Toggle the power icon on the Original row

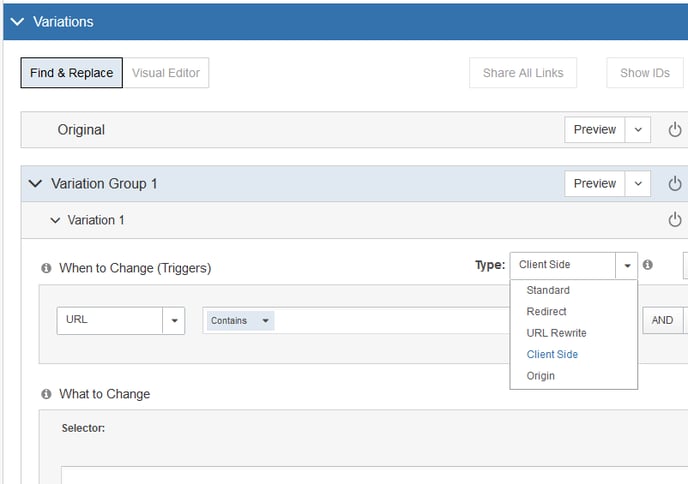(x=675, y=129)
